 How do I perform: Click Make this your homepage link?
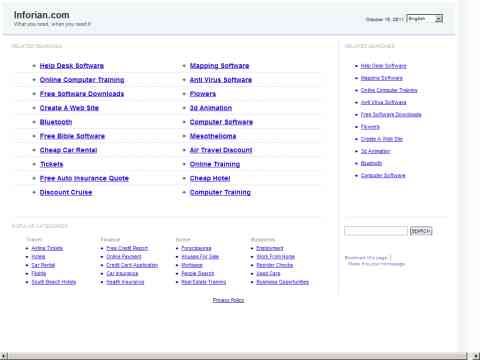coord(376,264)
